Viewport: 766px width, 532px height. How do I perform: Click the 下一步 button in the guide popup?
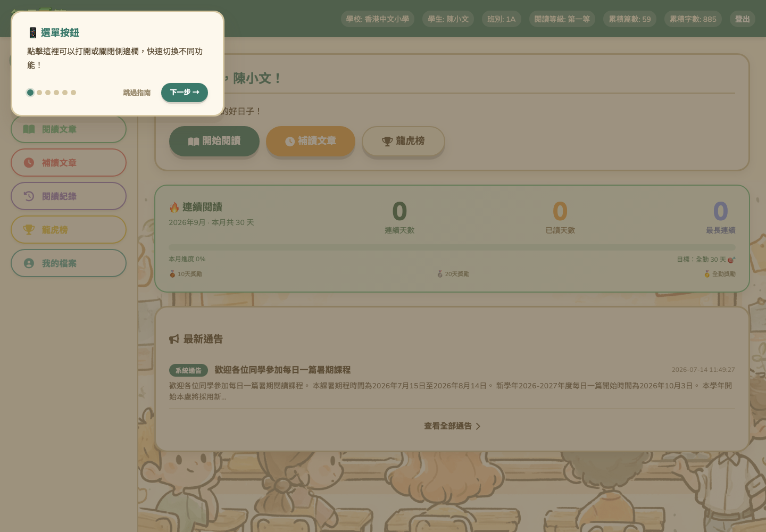click(x=185, y=93)
